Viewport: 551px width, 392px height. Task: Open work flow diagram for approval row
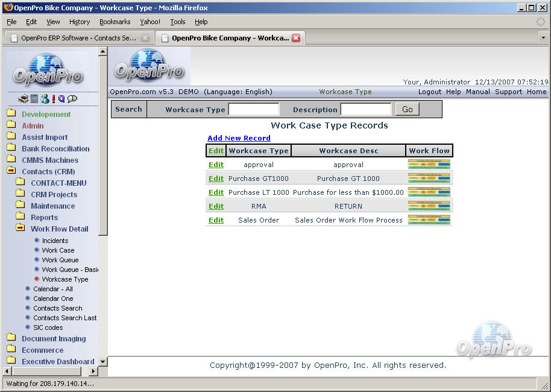click(429, 165)
